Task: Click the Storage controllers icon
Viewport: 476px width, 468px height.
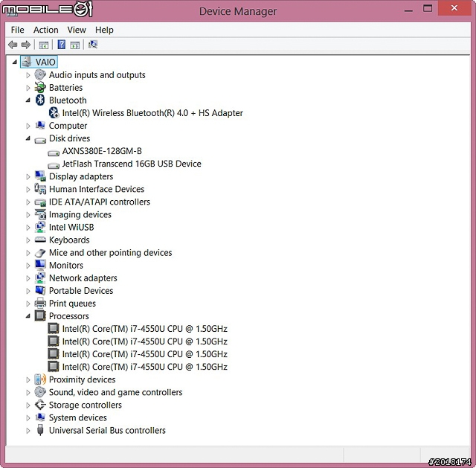Action: [x=40, y=405]
